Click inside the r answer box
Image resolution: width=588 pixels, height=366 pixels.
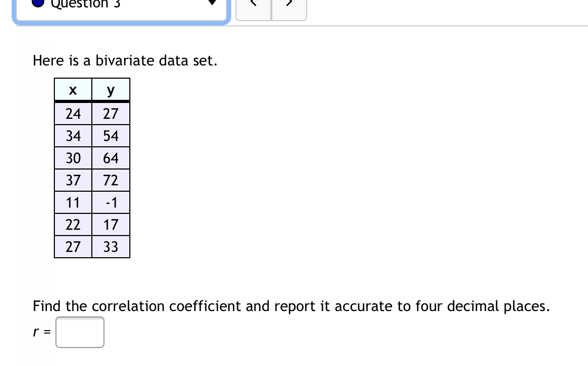[x=79, y=332]
